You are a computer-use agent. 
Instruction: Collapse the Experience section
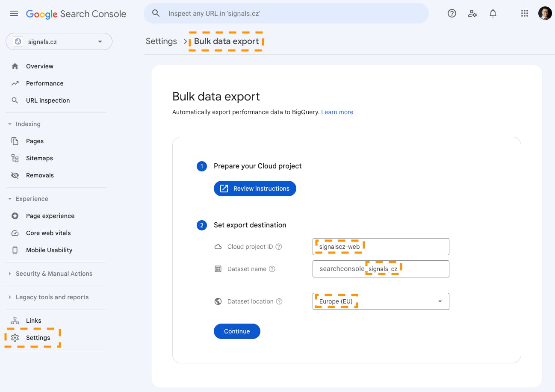[10, 199]
